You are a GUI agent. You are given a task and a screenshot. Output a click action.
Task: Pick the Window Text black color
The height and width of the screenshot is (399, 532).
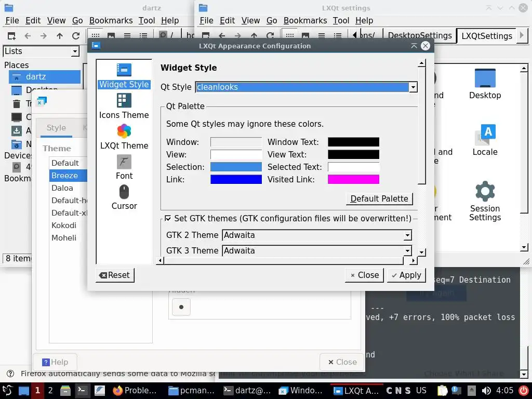(353, 142)
